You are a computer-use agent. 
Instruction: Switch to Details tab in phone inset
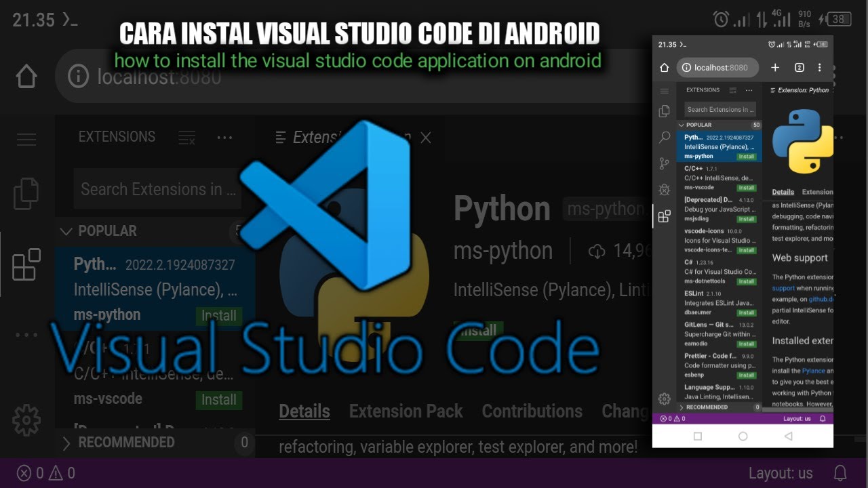(x=783, y=192)
